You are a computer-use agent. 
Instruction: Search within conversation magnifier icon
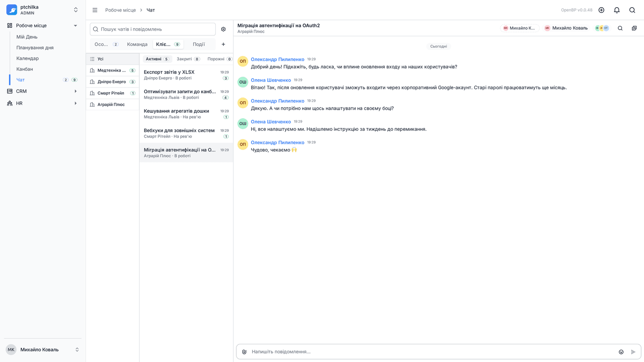coord(620,28)
